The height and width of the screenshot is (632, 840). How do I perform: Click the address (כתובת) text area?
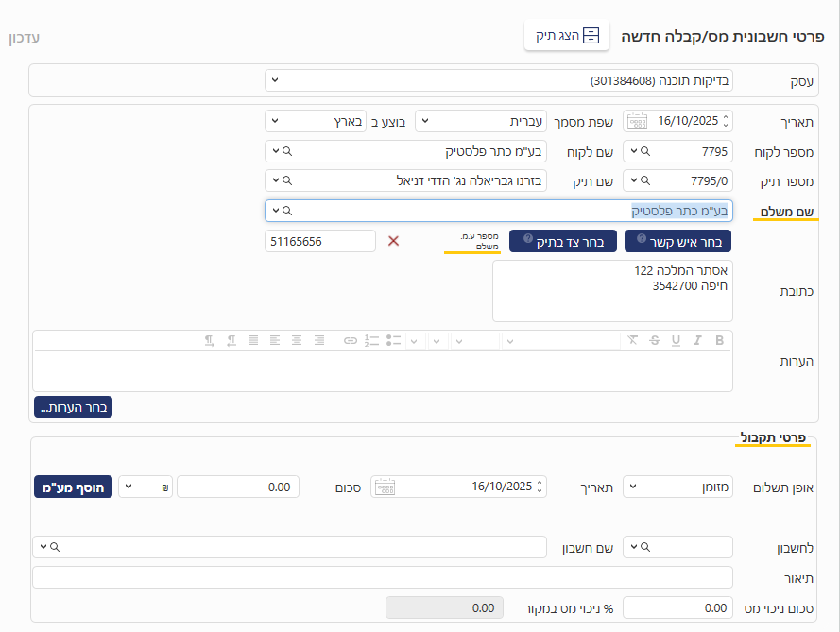pos(611,291)
